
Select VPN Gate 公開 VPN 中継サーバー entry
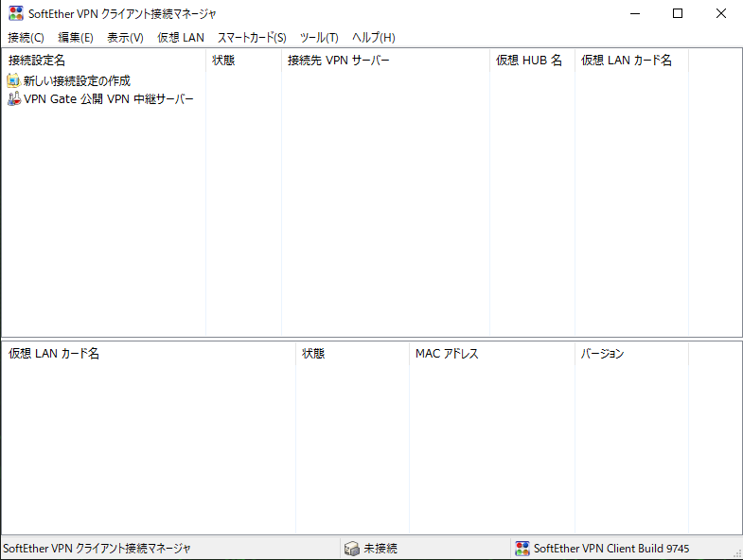108,99
